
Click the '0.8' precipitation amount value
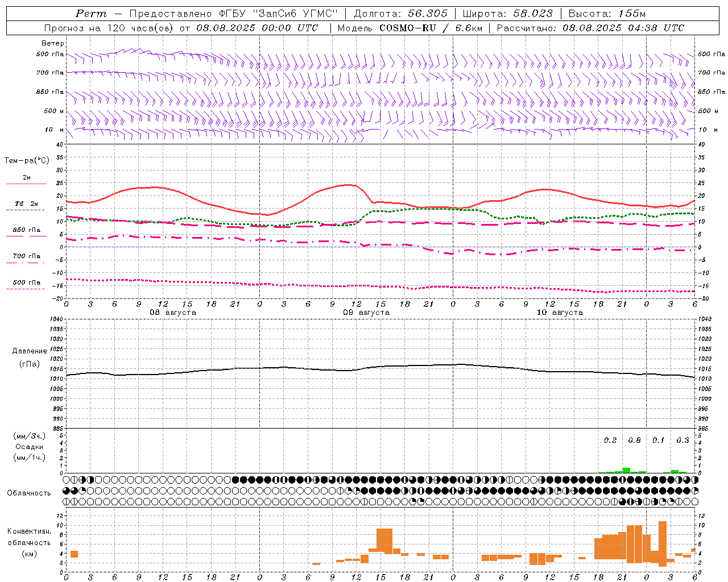634,440
